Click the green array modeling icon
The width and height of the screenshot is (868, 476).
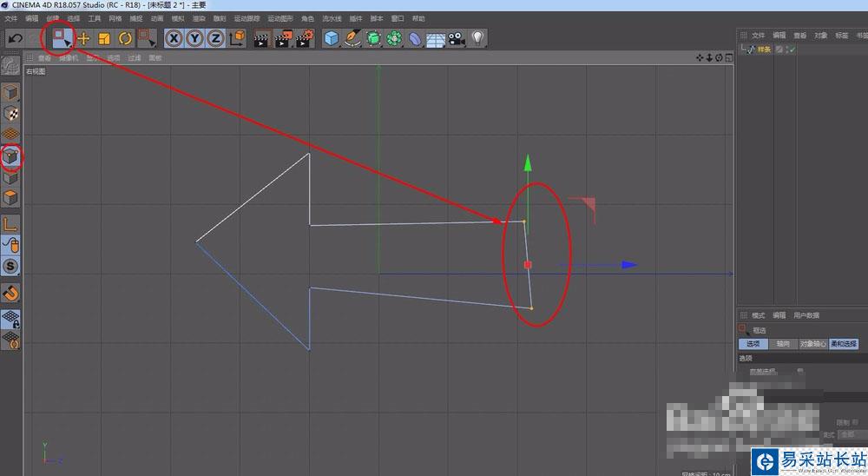[394, 38]
